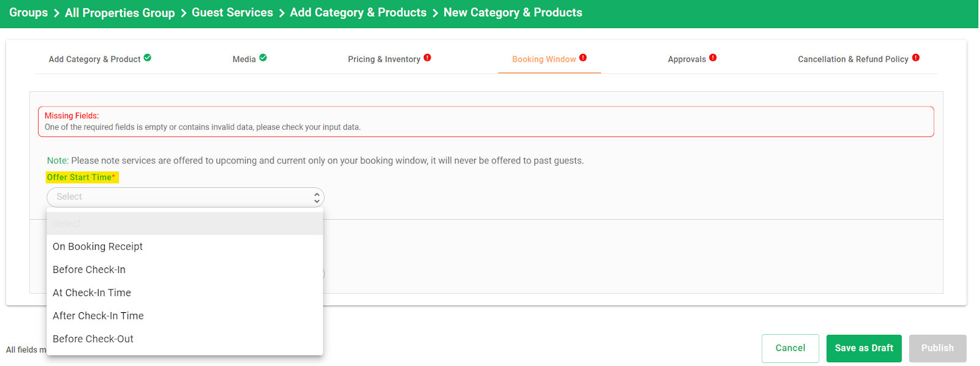Click green checkmark icon beside Add Category & Product
Image resolution: width=980 pixels, height=366 pixels.
148,58
